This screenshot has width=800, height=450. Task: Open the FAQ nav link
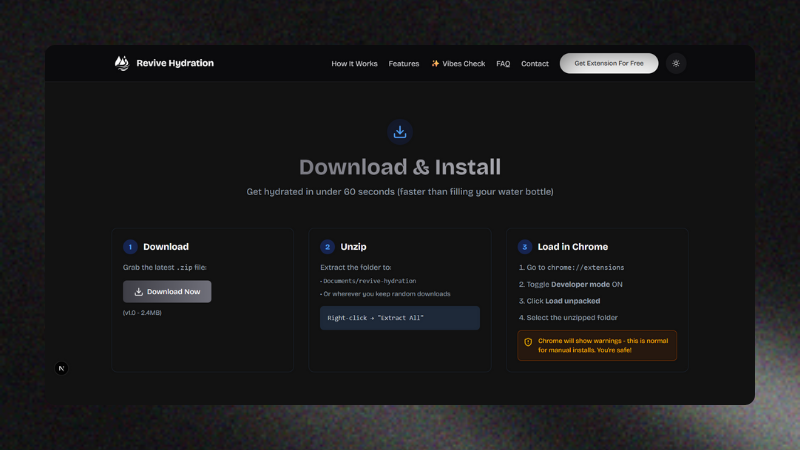(503, 64)
